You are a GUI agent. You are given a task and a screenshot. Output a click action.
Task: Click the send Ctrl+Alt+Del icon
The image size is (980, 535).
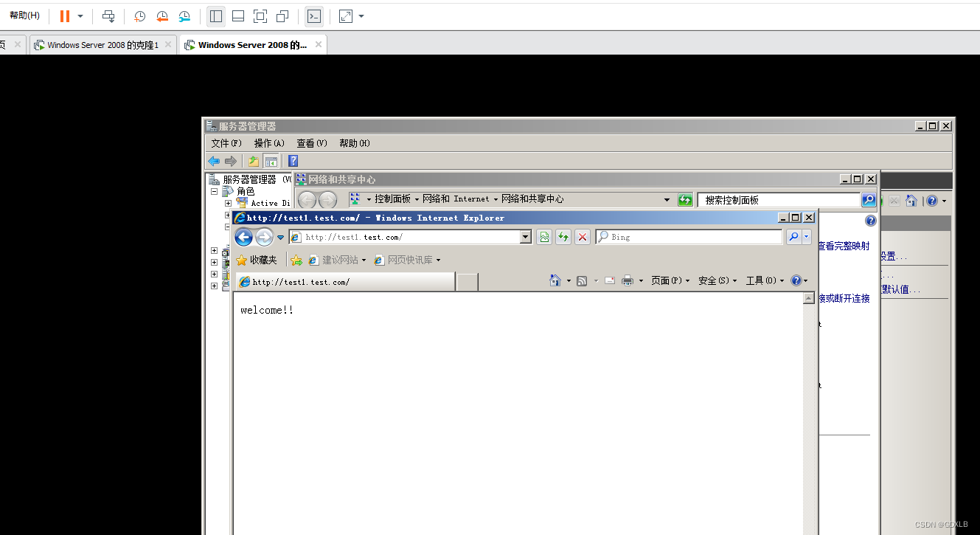(x=108, y=15)
